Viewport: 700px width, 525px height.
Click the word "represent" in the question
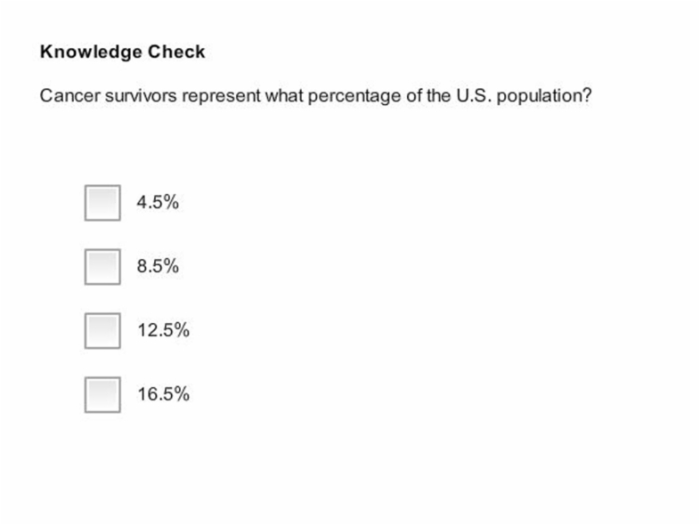pyautogui.click(x=221, y=97)
